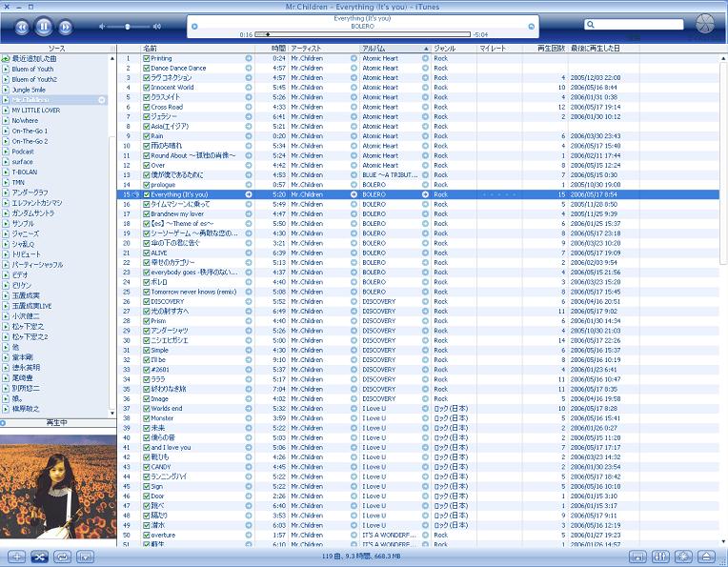Click the -5:04 remaining time display

[480, 35]
